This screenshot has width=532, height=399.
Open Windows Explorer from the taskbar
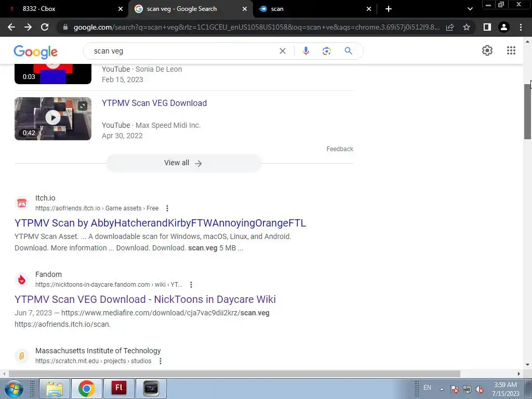[55, 389]
